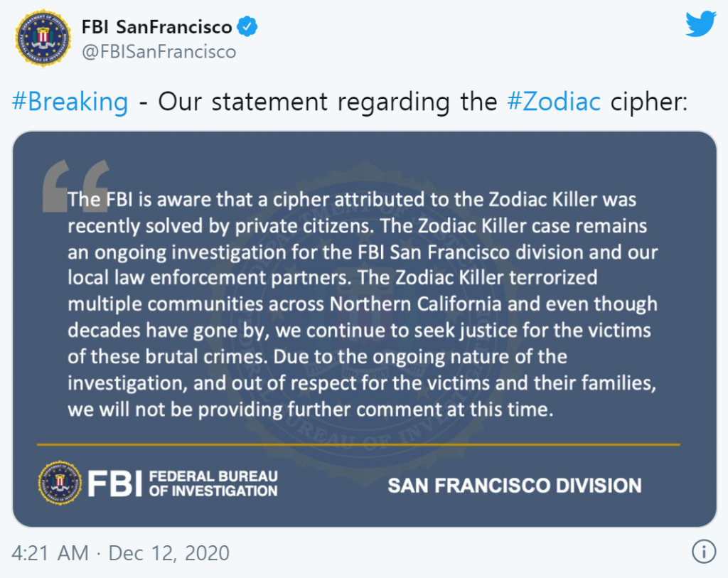Click the faint seal watermark behind statement

coord(364,313)
